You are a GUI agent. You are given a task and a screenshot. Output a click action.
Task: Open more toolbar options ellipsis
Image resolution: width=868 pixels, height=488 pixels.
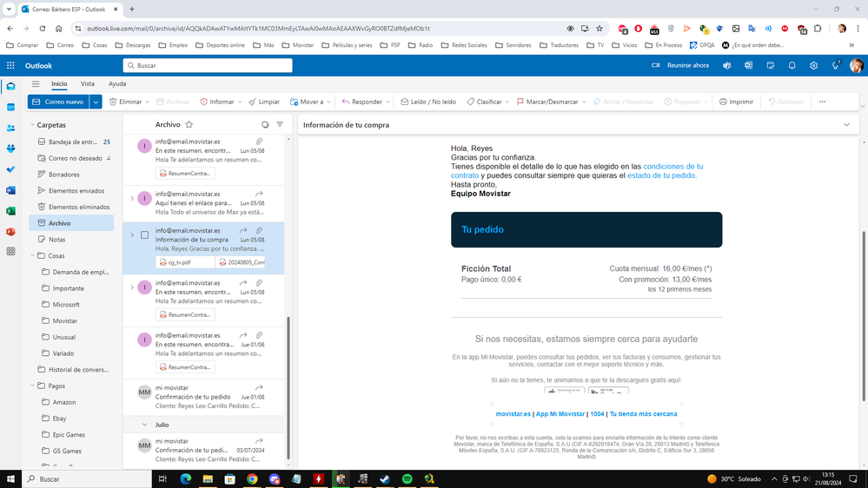click(823, 102)
